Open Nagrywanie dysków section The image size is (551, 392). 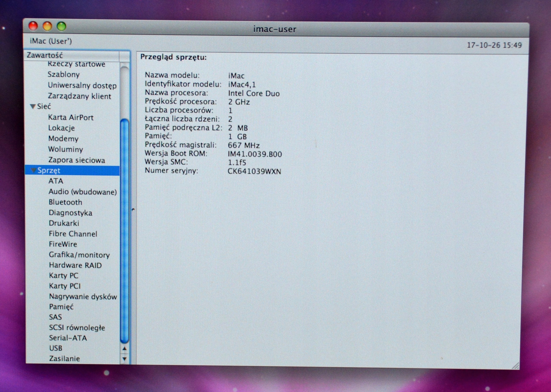(83, 296)
